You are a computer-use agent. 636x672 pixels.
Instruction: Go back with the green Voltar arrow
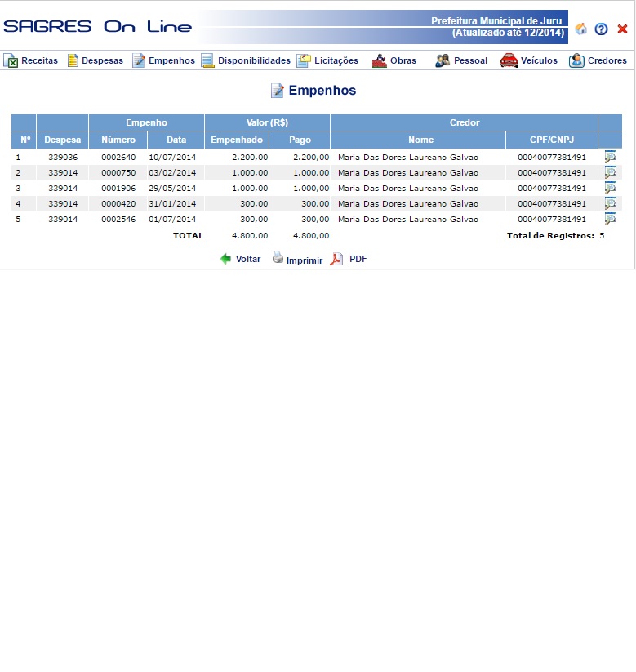226,259
